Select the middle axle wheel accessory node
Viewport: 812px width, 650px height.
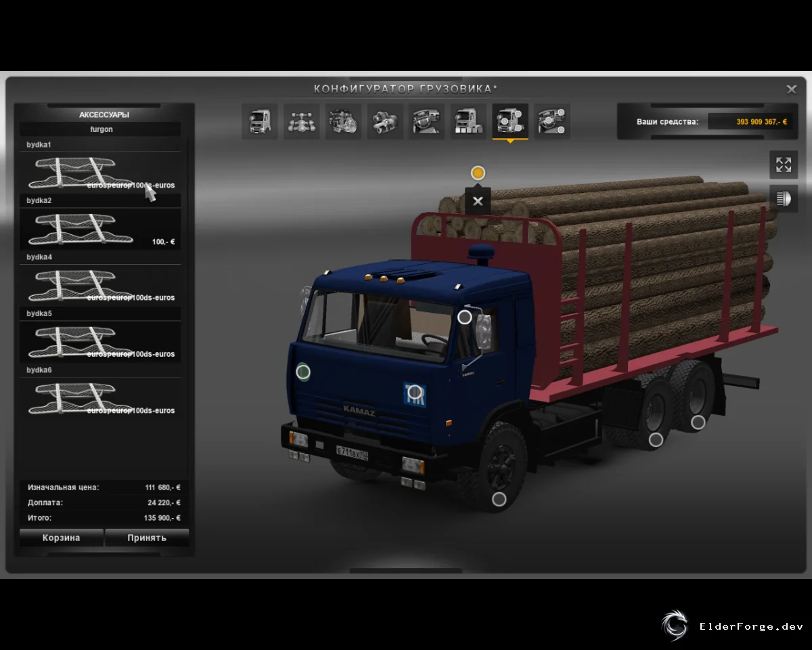coord(656,440)
